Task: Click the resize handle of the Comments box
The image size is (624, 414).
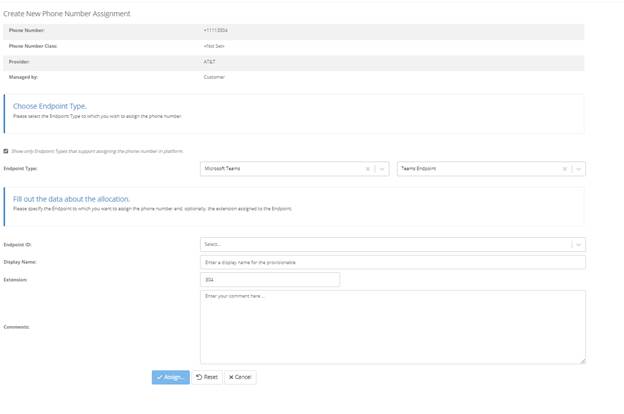Action: (583, 361)
